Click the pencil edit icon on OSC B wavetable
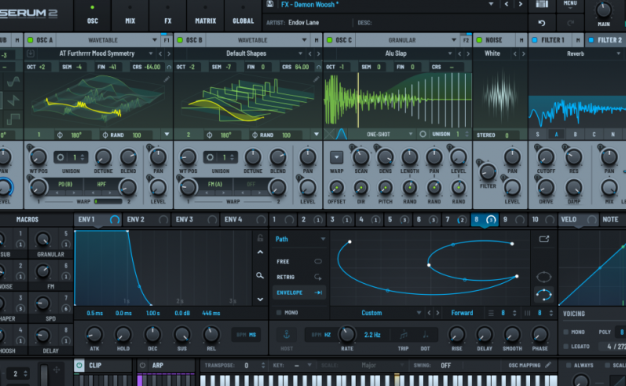The height and width of the screenshot is (386, 626). (316, 79)
